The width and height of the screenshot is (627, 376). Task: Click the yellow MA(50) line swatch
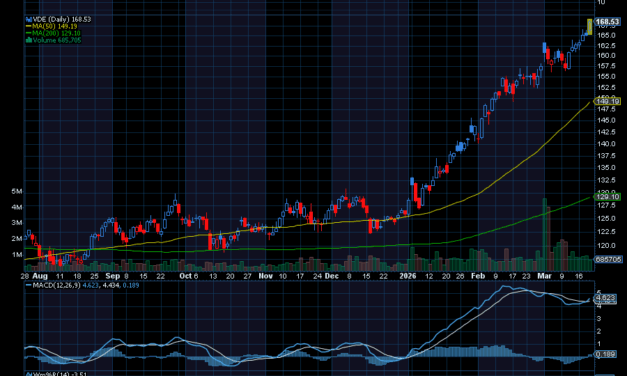coord(28,26)
